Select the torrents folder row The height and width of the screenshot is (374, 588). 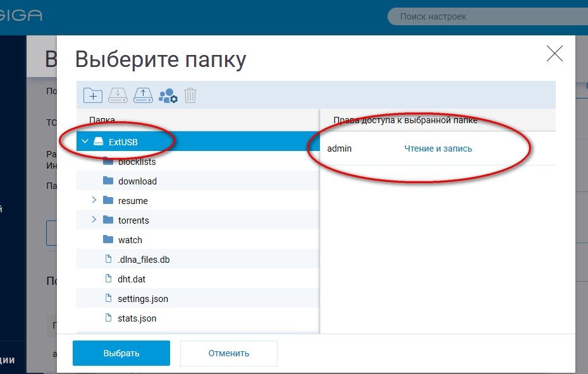198,220
